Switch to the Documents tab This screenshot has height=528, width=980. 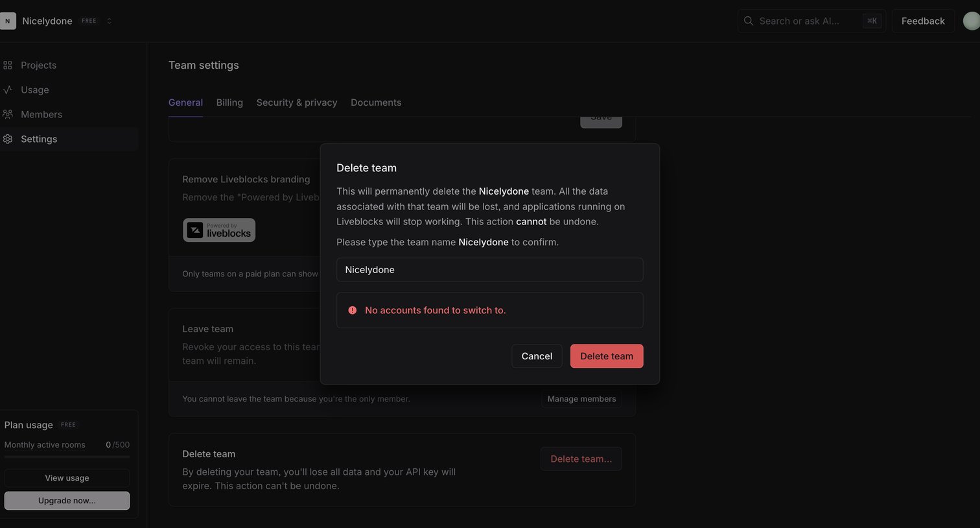pos(376,102)
